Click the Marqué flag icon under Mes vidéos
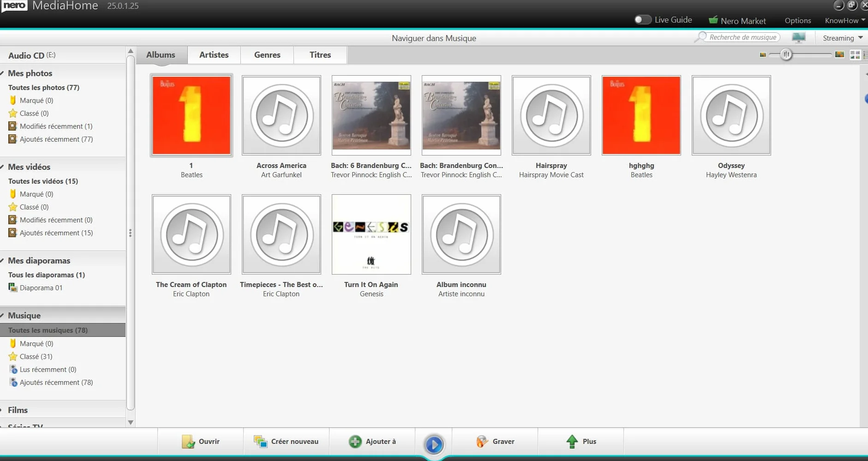This screenshot has height=461, width=868. [13, 194]
